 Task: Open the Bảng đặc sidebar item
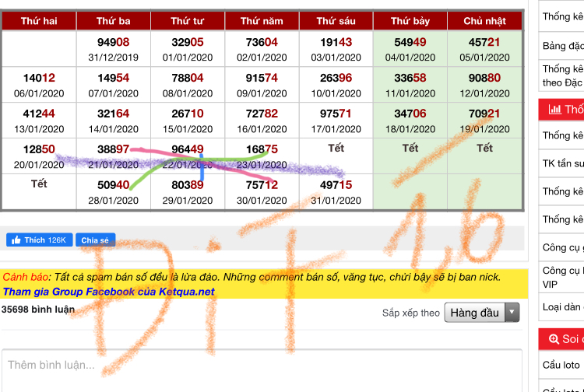pos(562,46)
